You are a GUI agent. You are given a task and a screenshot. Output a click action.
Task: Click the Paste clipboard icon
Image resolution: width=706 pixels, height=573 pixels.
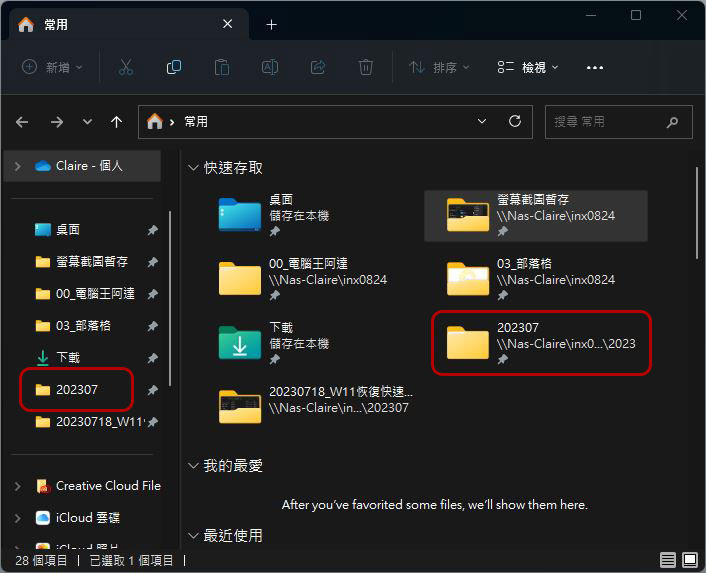(222, 68)
